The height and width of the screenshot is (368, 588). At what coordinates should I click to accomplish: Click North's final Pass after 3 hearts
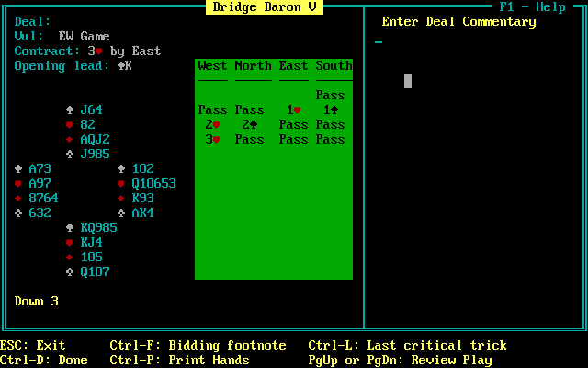pos(249,139)
